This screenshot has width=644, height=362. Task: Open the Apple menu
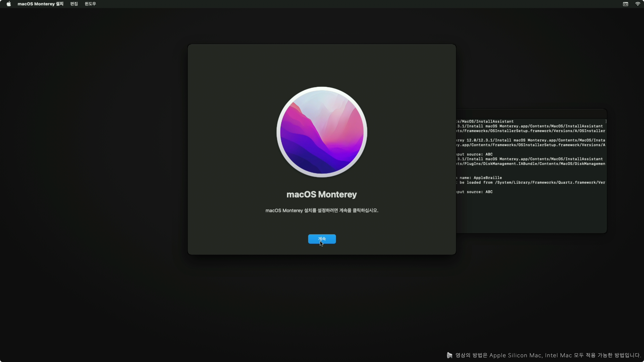tap(9, 4)
